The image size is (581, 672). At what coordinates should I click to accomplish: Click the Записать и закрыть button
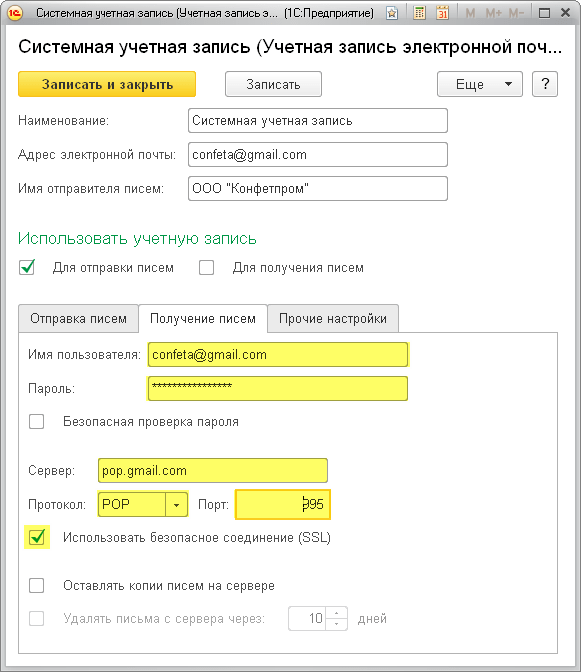coord(107,84)
